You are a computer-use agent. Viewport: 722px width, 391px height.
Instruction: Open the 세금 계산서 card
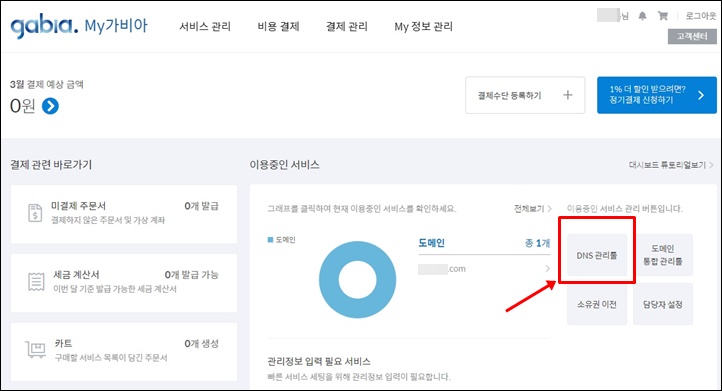pyautogui.click(x=124, y=283)
